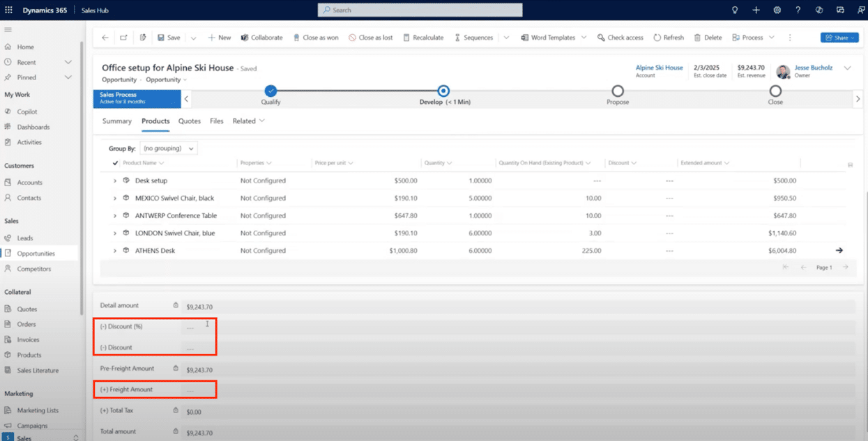This screenshot has height=441, width=868.
Task: Click the Search box in top bar
Action: pyautogui.click(x=420, y=10)
